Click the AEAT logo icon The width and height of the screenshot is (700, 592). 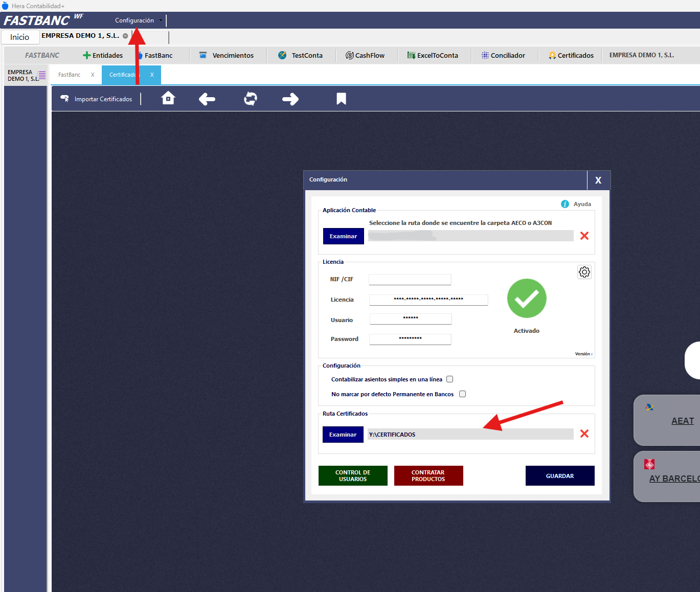pyautogui.click(x=649, y=407)
